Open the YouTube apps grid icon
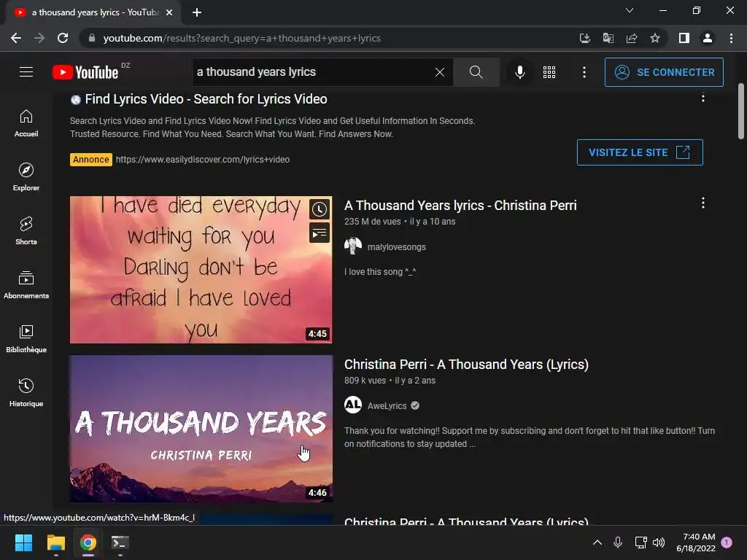 point(549,72)
